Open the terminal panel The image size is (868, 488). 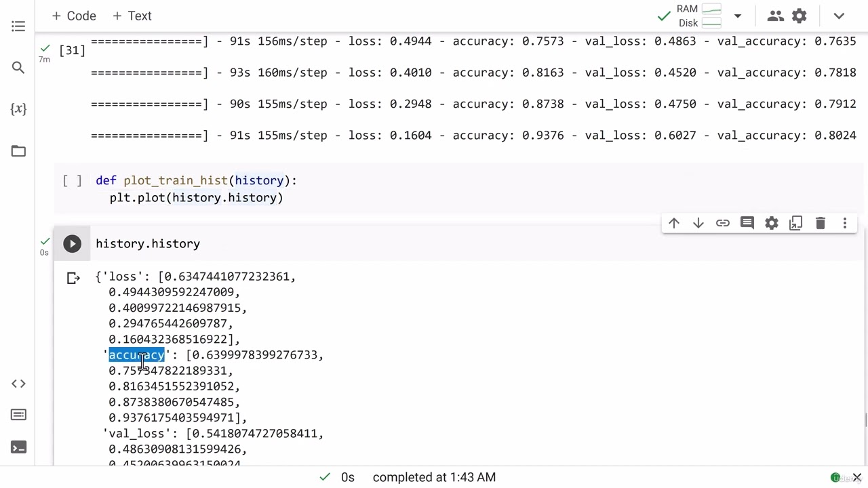(x=18, y=447)
